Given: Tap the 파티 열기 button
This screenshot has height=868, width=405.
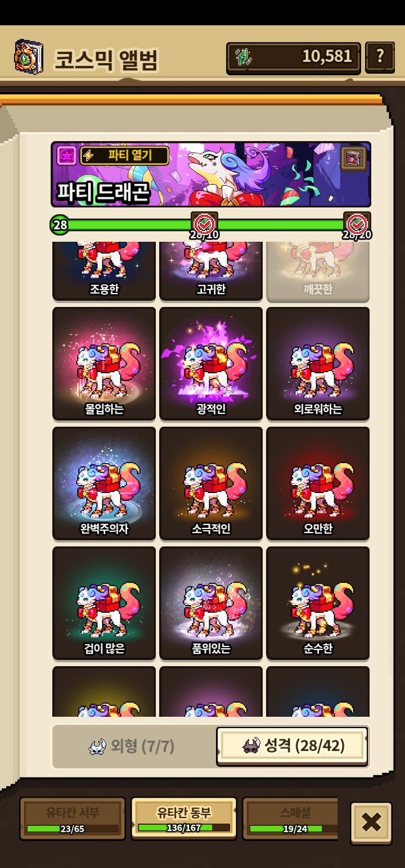Looking at the screenshot, I should pyautogui.click(x=125, y=156).
